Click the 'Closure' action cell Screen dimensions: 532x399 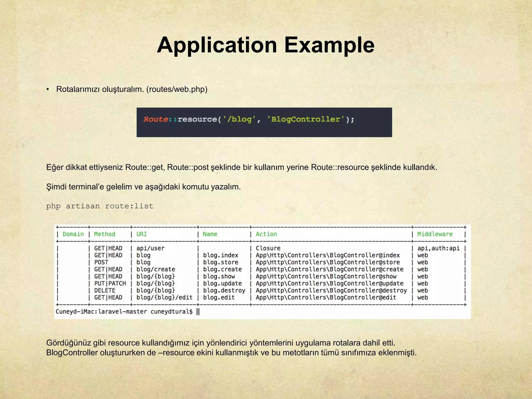click(x=268, y=248)
